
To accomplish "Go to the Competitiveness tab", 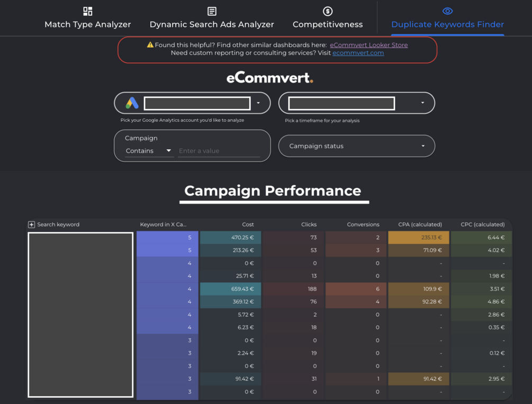I will (328, 18).
